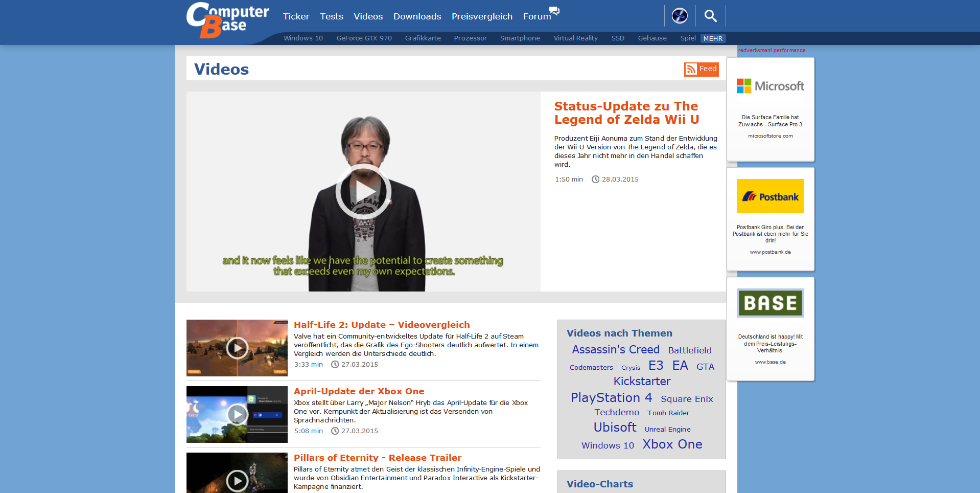Image resolution: width=980 pixels, height=493 pixels.
Task: Play the Pillars of Eternity trailer thumbnail
Action: point(237,473)
